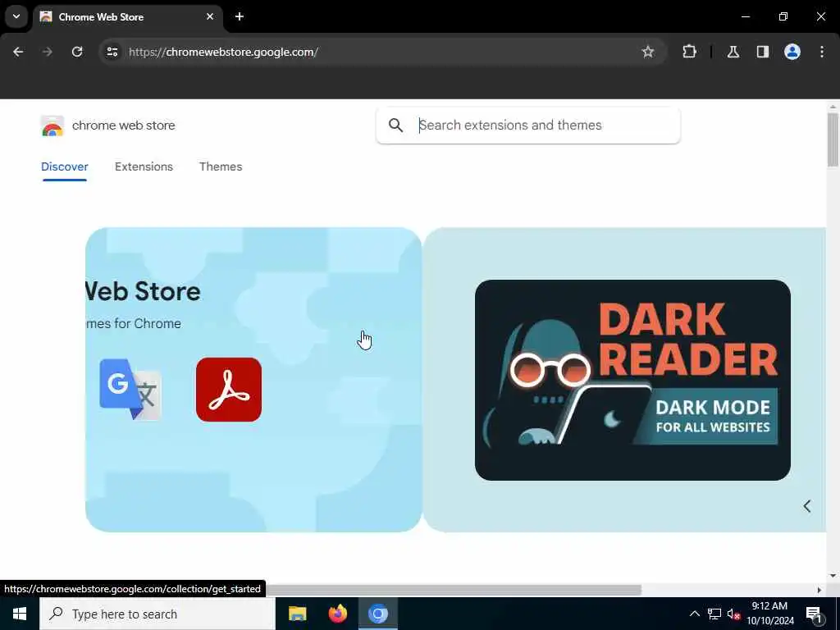This screenshot has width=840, height=630.
Task: Click the Chrome icon on the taskbar
Action: [x=377, y=614]
